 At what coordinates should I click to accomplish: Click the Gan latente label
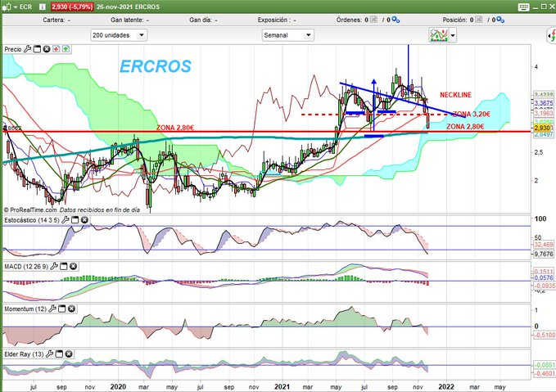coord(127,20)
